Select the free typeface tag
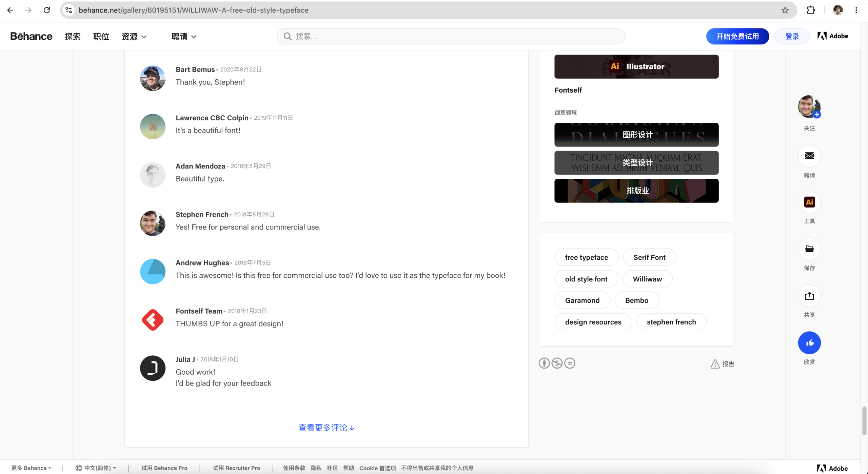868x474 pixels. tap(586, 257)
